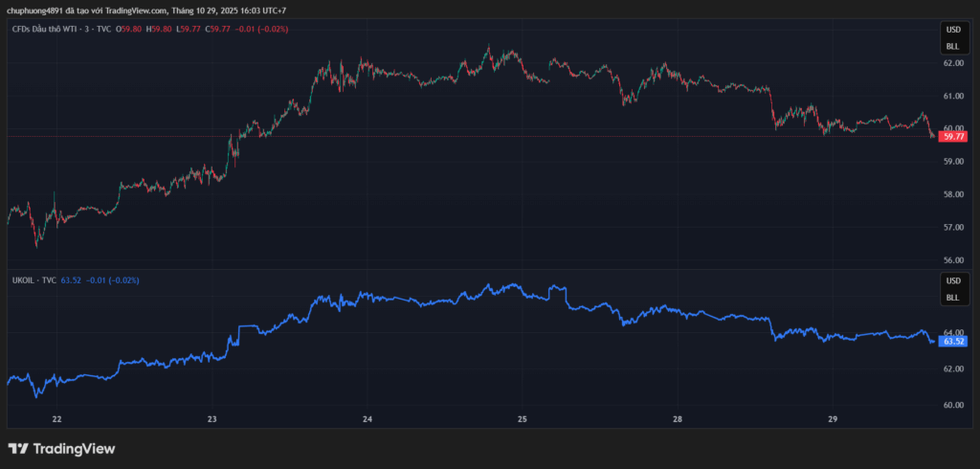980x469 pixels.
Task: Click 62.00 on the WTI price scale
Action: pos(953,63)
